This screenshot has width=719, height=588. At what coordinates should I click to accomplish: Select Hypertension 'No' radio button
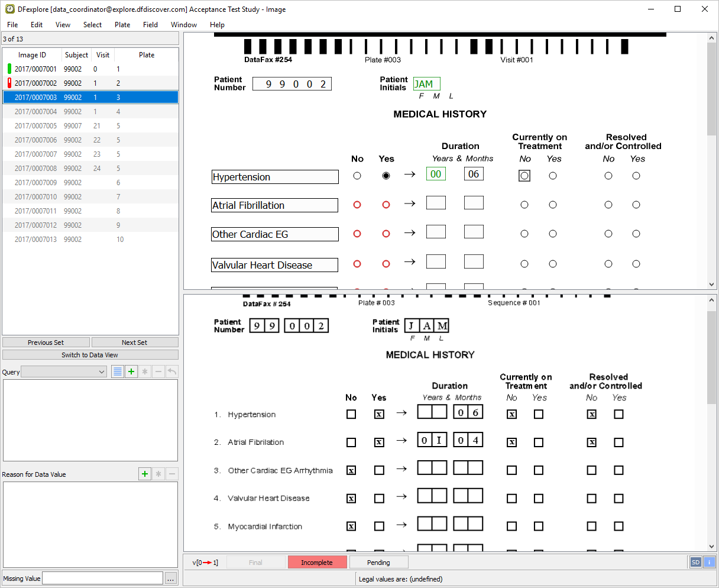pos(357,176)
